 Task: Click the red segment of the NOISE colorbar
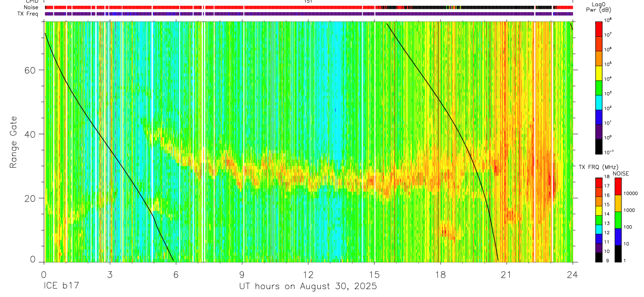[x=618, y=186]
